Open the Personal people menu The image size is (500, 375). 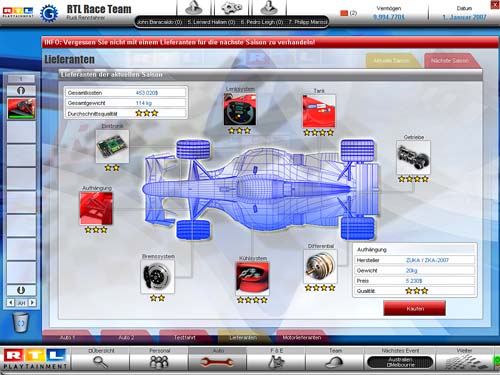tap(159, 358)
